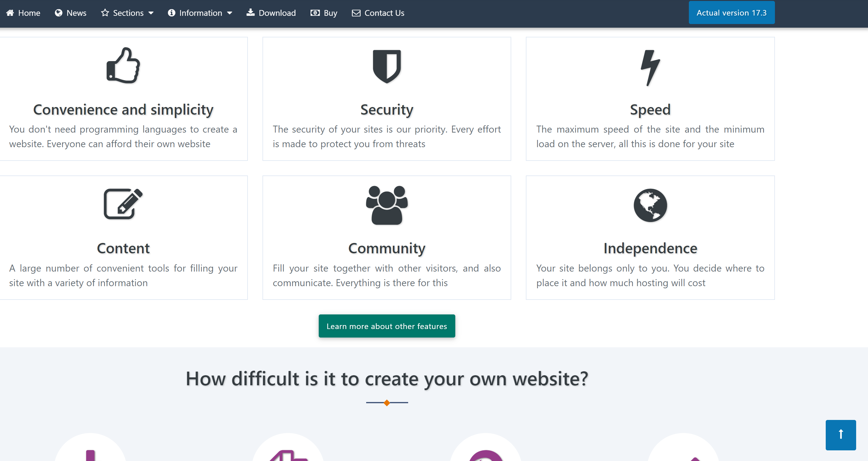Click the lightning bolt Speed icon
Viewport: 868px width, 461px height.
point(650,66)
